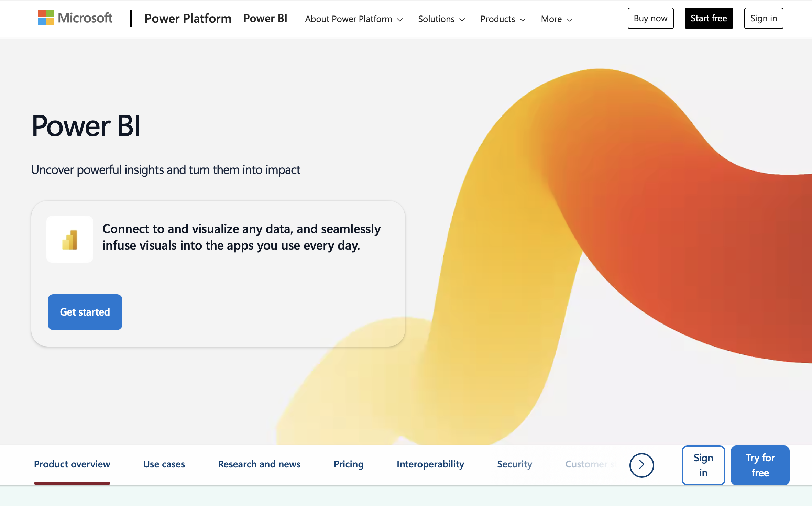
Task: Open the Power Platform link
Action: click(x=188, y=19)
